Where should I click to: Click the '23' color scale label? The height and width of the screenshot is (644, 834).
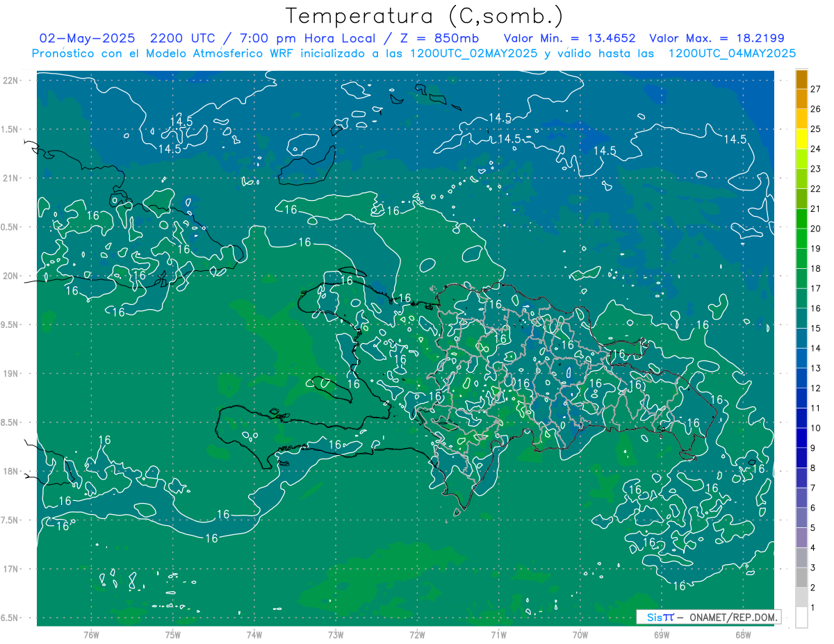point(816,169)
